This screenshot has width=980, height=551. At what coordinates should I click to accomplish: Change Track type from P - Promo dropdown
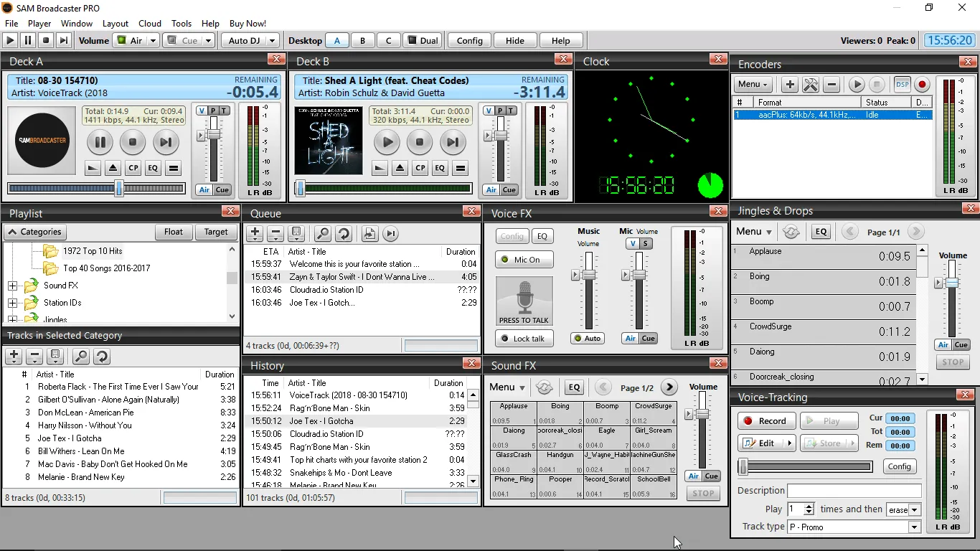(x=913, y=526)
